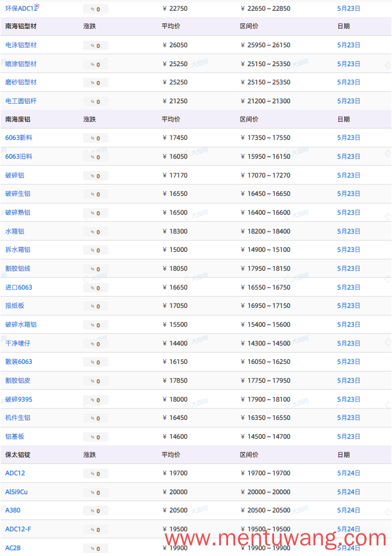392x556 pixels.
Task: Open the 干净唛仔 link
Action: (x=18, y=343)
